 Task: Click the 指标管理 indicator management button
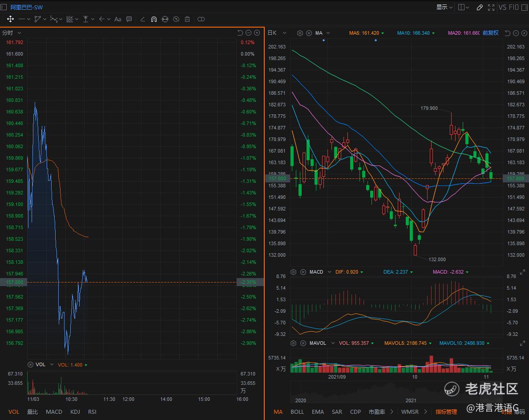[x=446, y=412]
